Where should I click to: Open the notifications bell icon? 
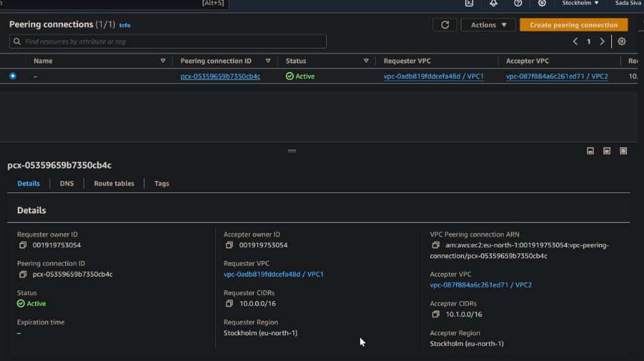494,3
